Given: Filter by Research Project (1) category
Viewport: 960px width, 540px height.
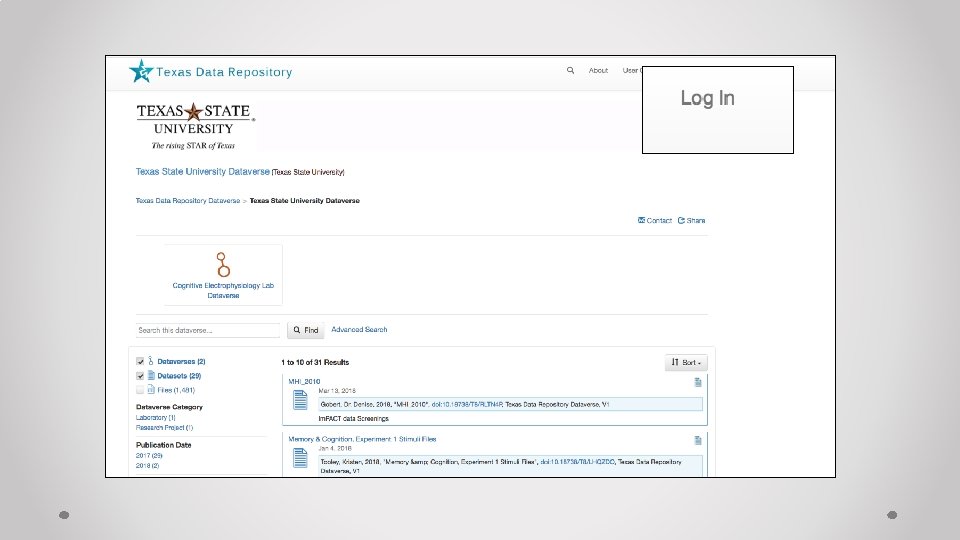Looking at the screenshot, I should 164,427.
